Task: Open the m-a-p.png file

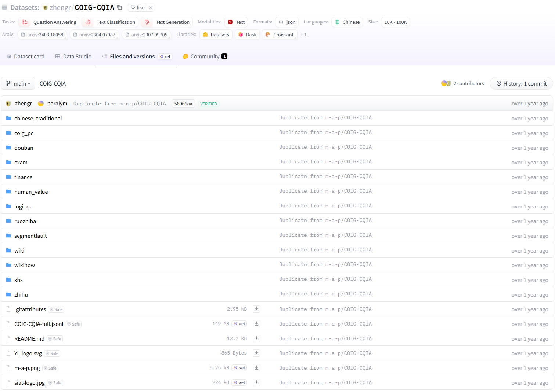Action: [27, 368]
